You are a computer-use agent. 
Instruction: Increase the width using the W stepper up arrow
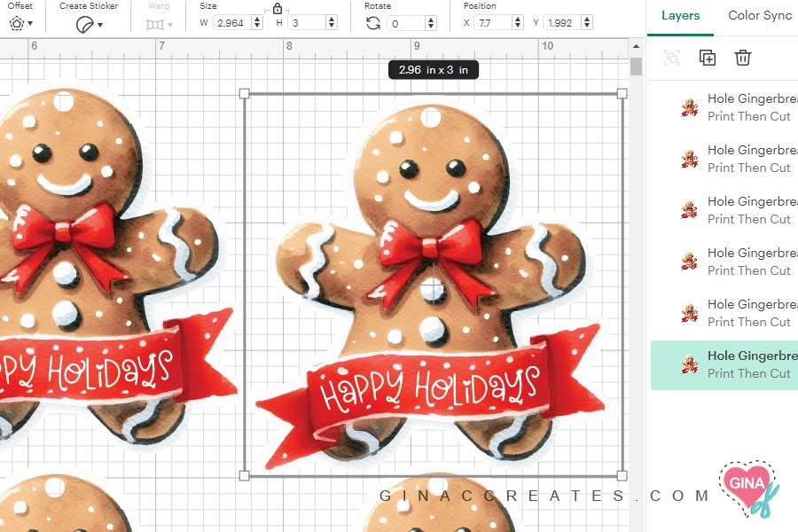point(257,18)
